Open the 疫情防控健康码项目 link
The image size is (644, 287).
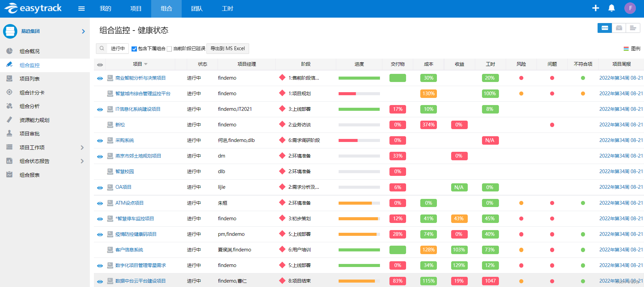(x=136, y=234)
